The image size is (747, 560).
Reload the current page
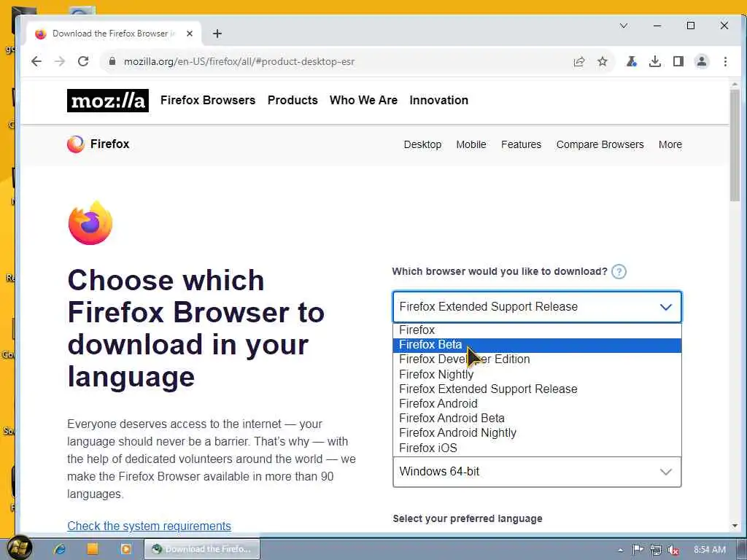coord(83,61)
